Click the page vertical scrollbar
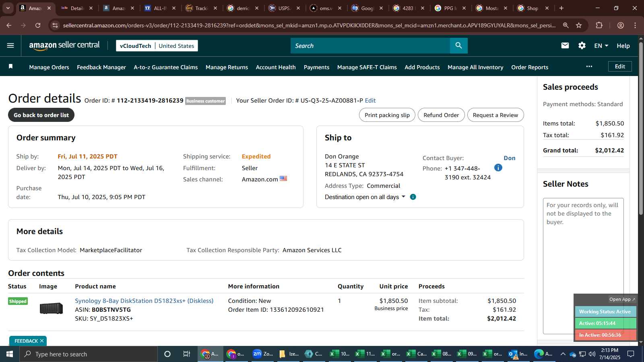The image size is (644, 362). (x=641, y=129)
